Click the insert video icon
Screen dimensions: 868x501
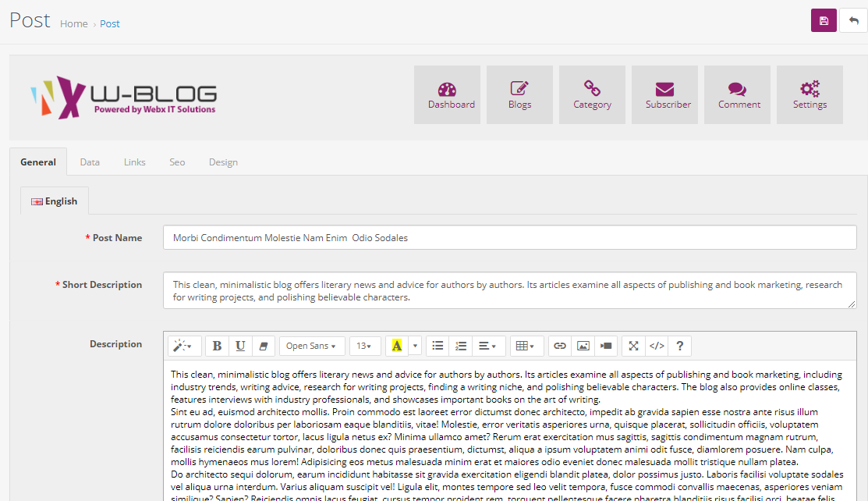pyautogui.click(x=606, y=346)
